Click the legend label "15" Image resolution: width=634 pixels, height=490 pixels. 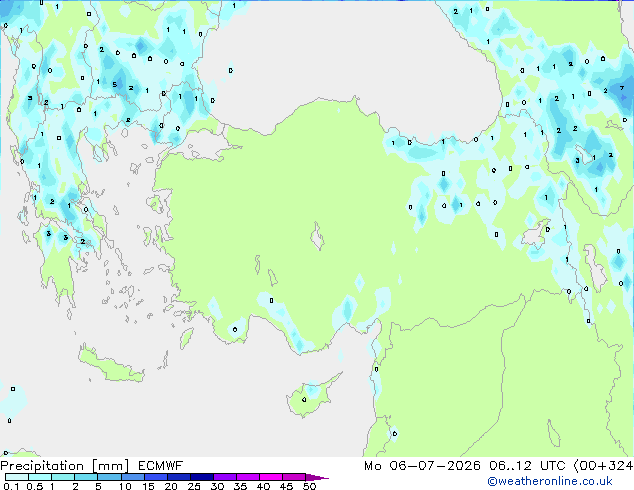(x=148, y=486)
